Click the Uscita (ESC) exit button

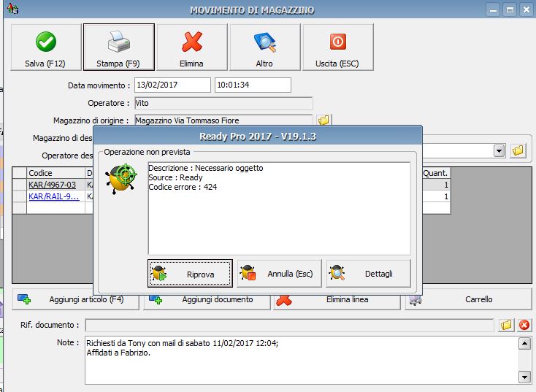click(337, 47)
